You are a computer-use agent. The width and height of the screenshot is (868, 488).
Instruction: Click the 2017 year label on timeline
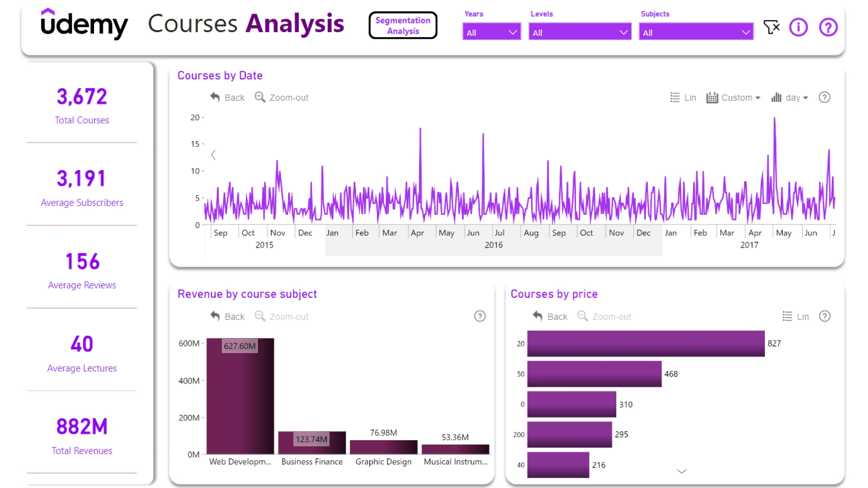click(749, 245)
